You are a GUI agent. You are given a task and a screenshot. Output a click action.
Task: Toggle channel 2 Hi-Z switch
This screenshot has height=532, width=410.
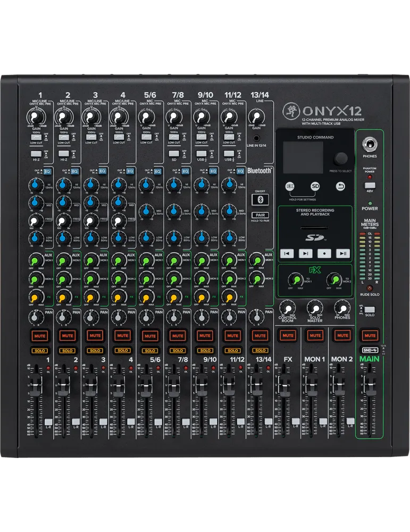pyautogui.click(x=64, y=154)
